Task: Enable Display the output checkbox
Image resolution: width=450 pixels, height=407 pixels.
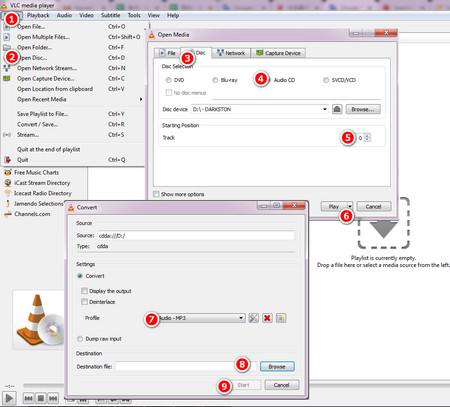Action: (x=84, y=291)
